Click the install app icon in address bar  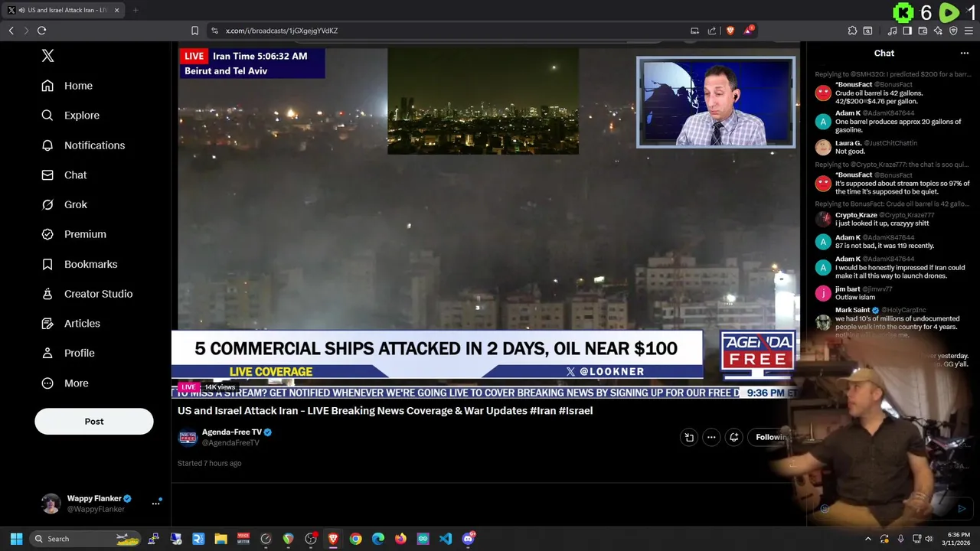click(x=694, y=31)
